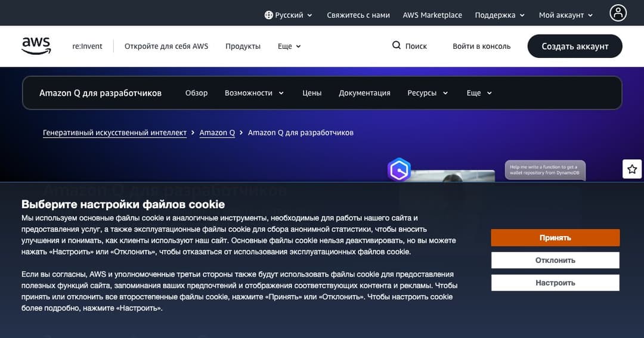Click the chat bubble about DynamoDB
This screenshot has height=338, width=644.
545,170
